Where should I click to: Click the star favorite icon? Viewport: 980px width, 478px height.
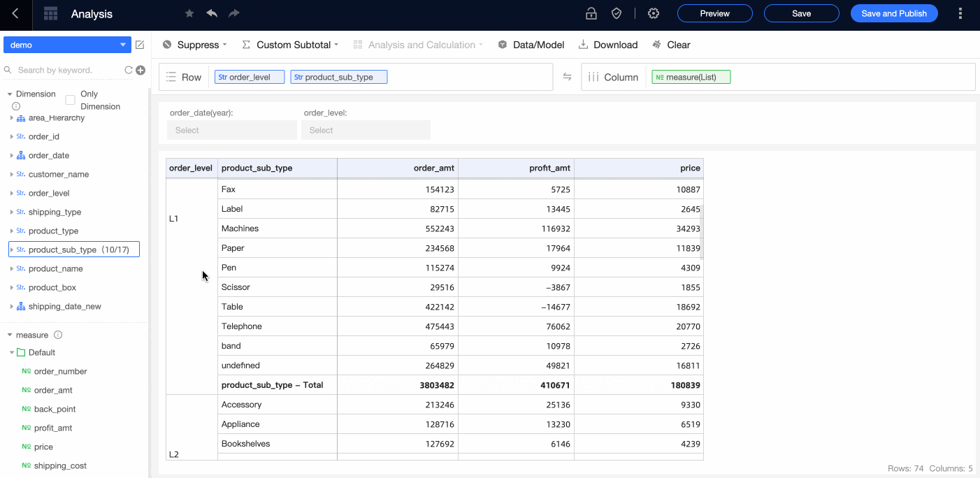pos(189,14)
